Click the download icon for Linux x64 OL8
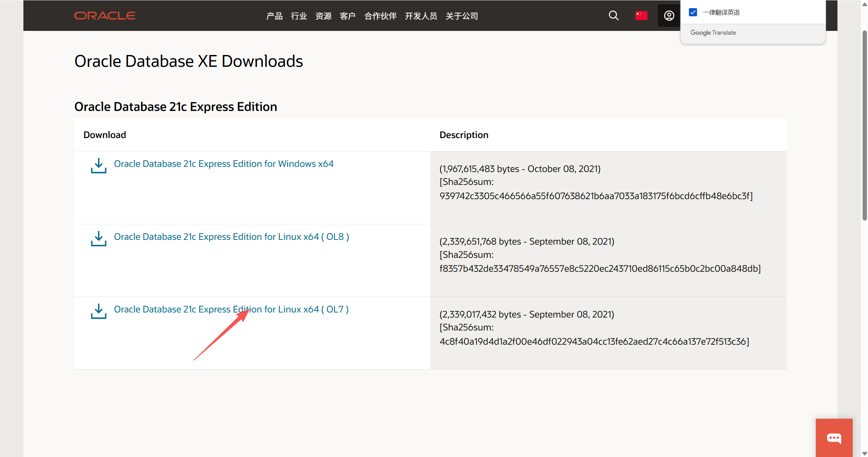The image size is (868, 457). (98, 239)
